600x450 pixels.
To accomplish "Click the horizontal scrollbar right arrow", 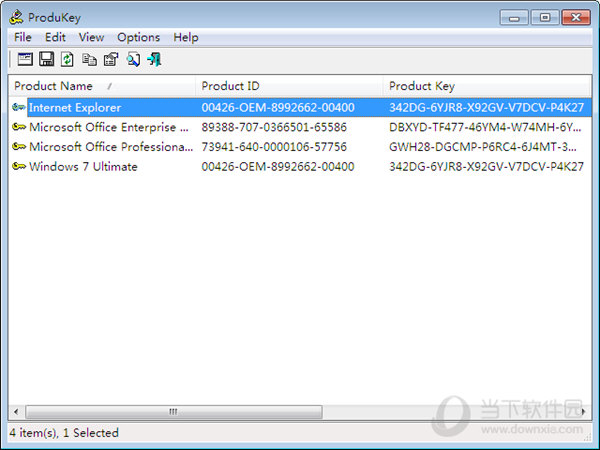I will 583,412.
